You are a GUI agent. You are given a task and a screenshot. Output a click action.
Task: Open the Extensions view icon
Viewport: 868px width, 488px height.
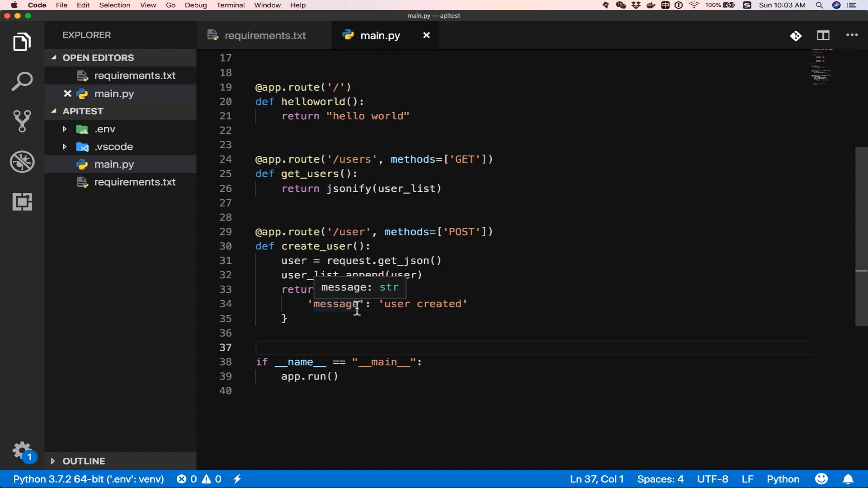[22, 202]
